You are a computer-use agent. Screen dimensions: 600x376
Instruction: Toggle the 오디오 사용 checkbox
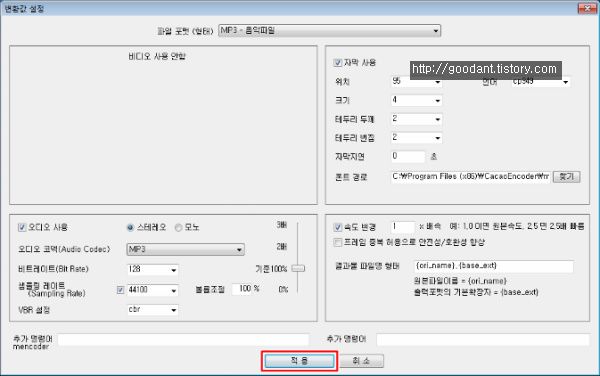[22, 228]
